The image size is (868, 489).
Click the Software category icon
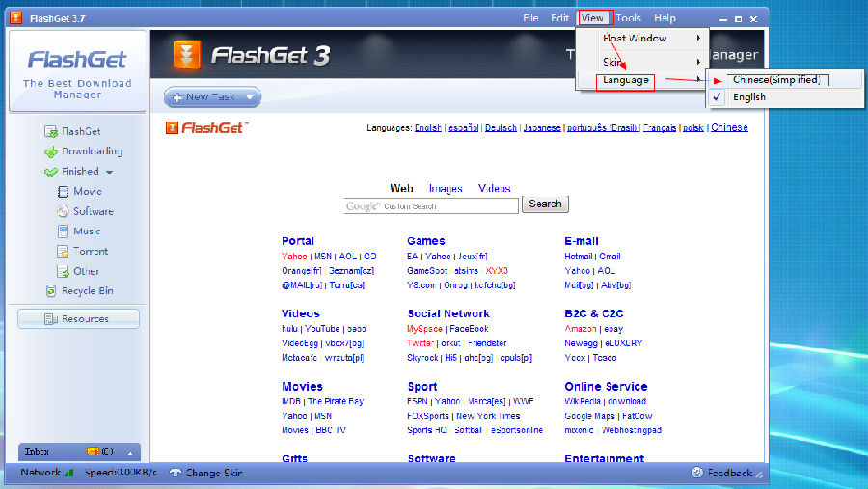(64, 211)
